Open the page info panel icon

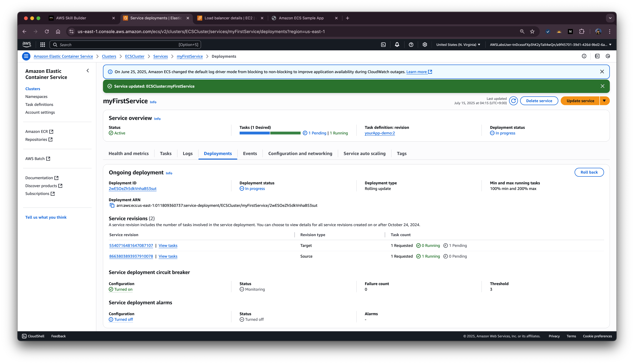(584, 56)
